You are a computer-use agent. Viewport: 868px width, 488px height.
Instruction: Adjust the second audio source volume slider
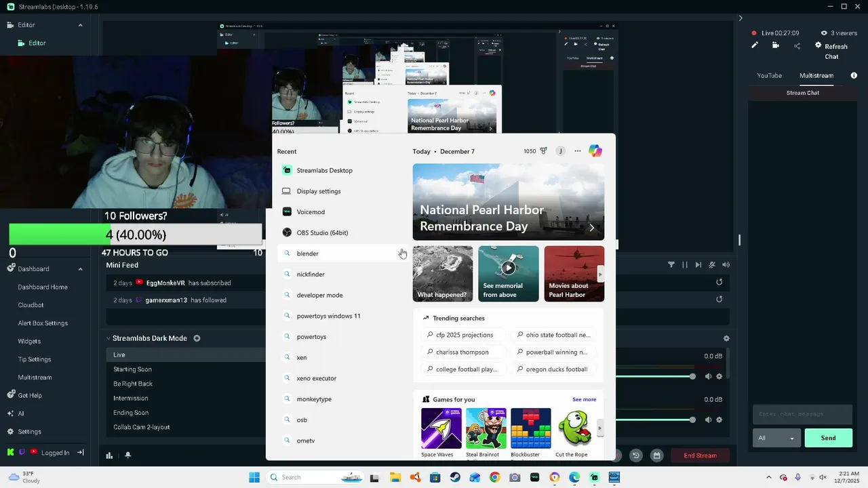click(x=654, y=420)
